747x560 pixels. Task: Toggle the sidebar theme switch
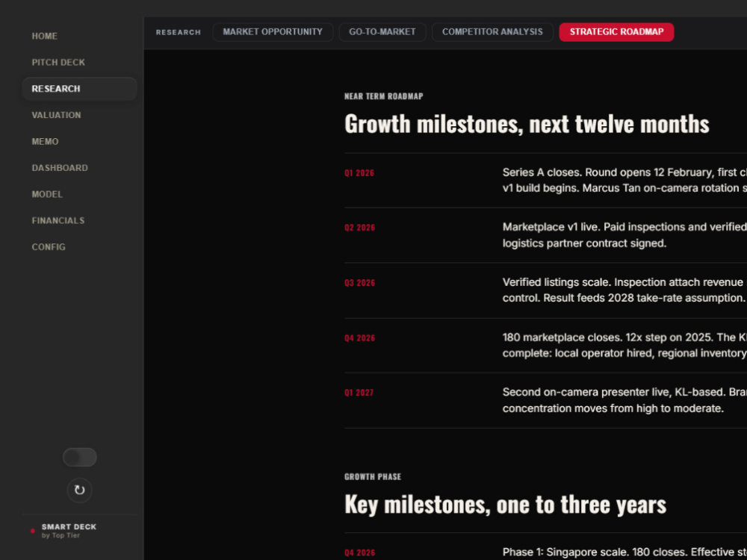(80, 457)
